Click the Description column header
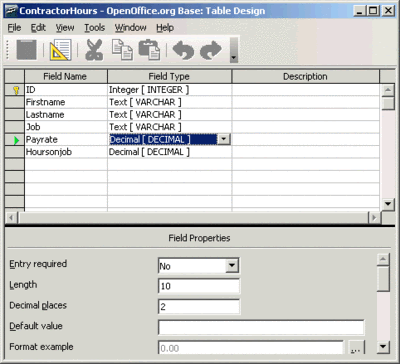 tap(306, 76)
